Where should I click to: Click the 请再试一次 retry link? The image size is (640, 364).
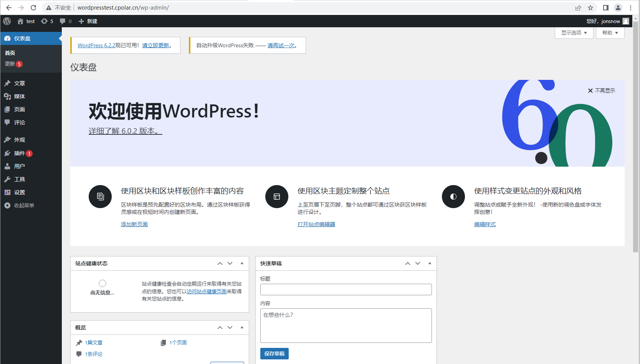tap(281, 45)
